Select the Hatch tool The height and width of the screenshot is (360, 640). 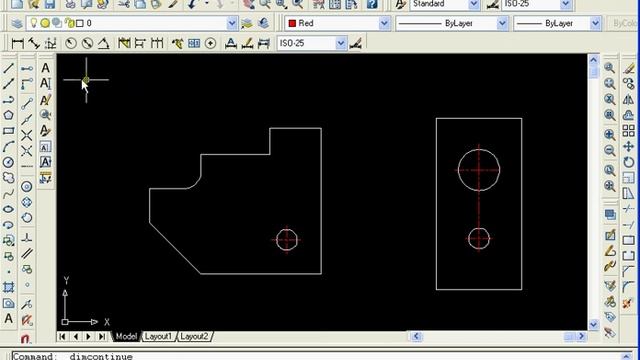click(x=9, y=287)
